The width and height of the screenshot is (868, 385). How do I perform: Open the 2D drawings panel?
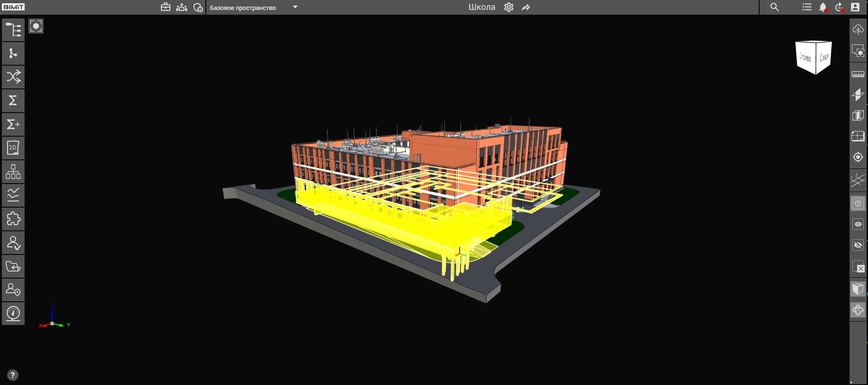click(x=13, y=148)
